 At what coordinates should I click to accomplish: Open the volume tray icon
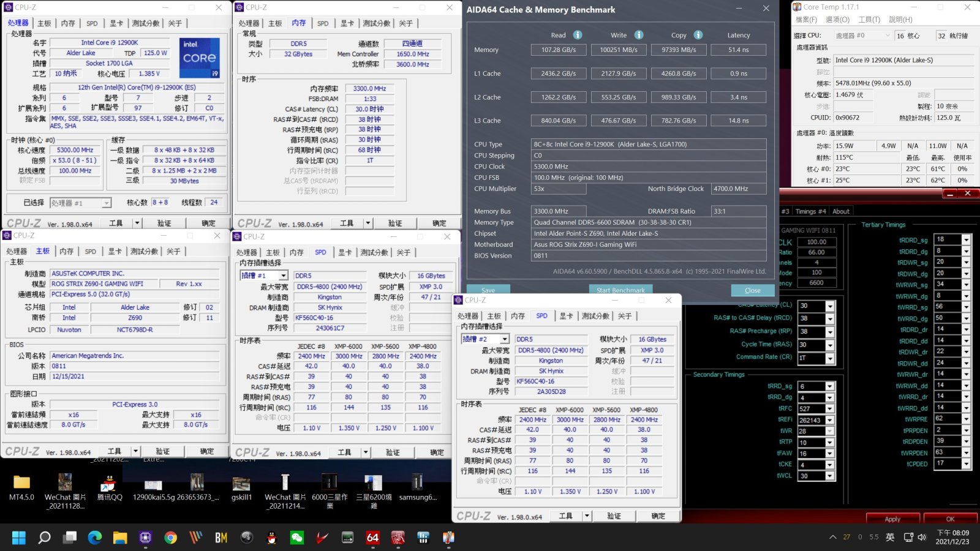[922, 537]
